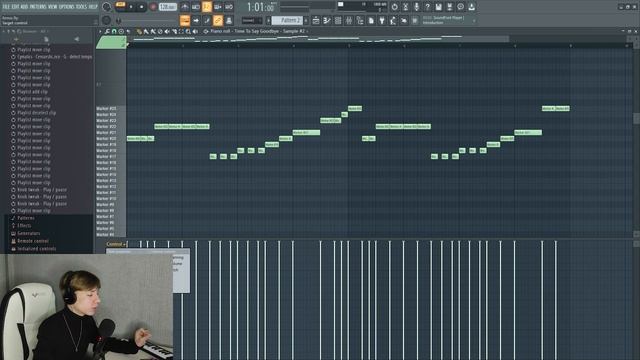Disable the highlighted recording countdown button
The width and height of the screenshot is (640, 360).
pos(207,7)
